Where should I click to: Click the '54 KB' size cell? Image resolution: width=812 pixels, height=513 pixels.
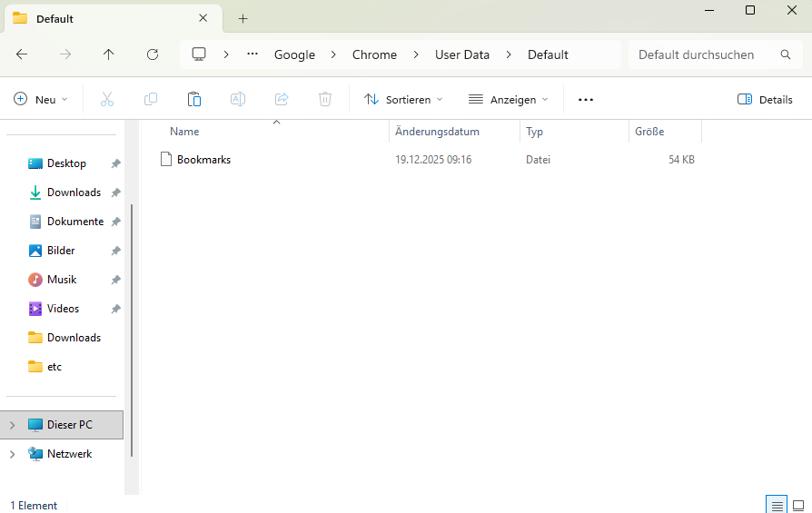[x=681, y=160]
